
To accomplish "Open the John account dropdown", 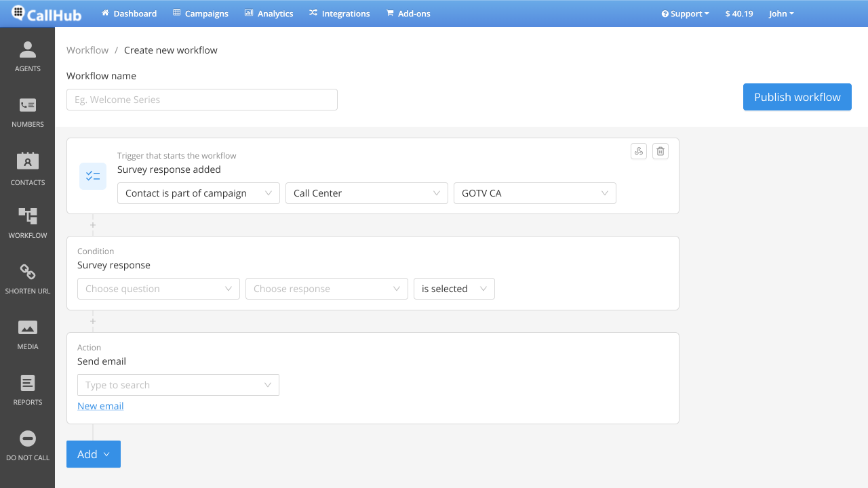I will [781, 14].
